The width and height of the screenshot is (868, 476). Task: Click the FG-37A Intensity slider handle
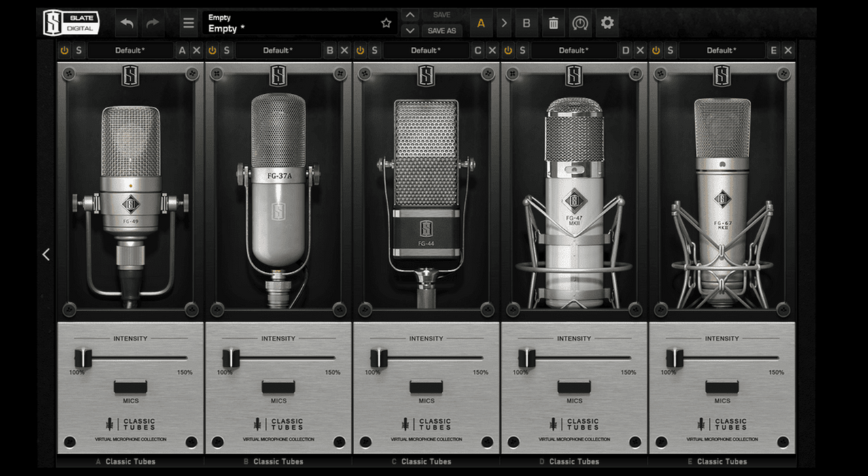click(x=231, y=358)
